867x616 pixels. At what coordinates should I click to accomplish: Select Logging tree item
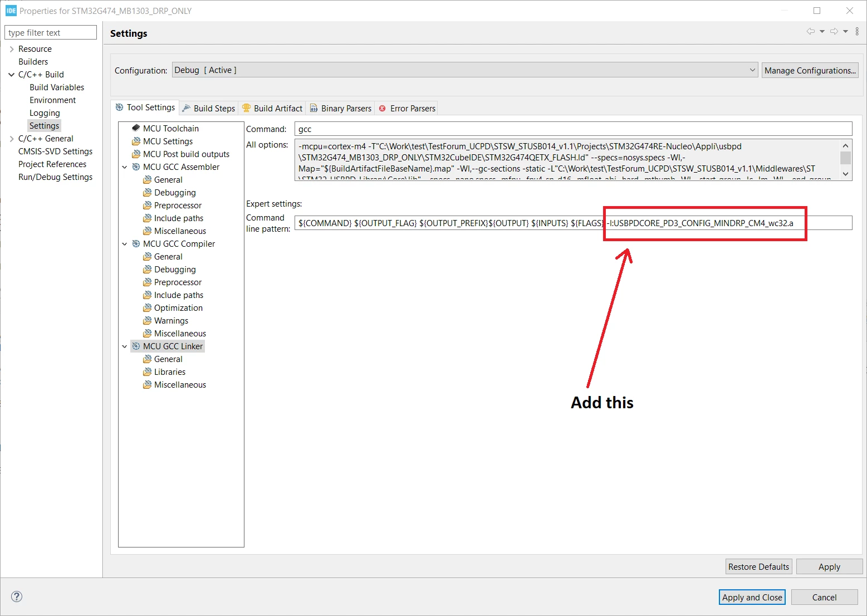point(45,113)
